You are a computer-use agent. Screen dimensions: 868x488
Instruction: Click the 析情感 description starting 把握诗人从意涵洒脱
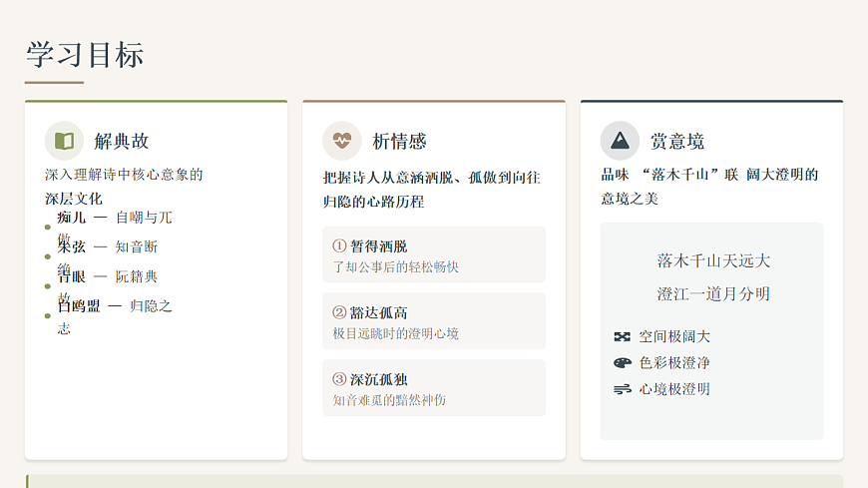[x=431, y=190]
